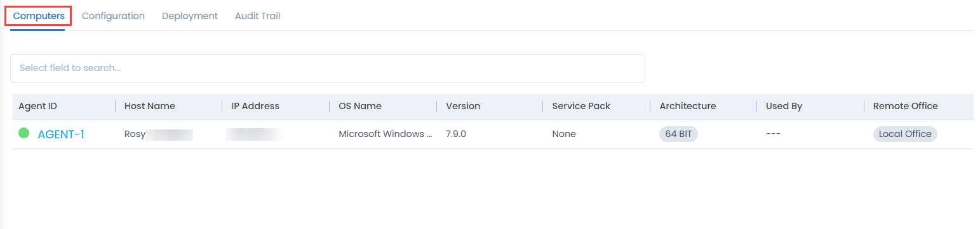Open the Audit Trail tab
This screenshot has width=980, height=229.
[257, 16]
